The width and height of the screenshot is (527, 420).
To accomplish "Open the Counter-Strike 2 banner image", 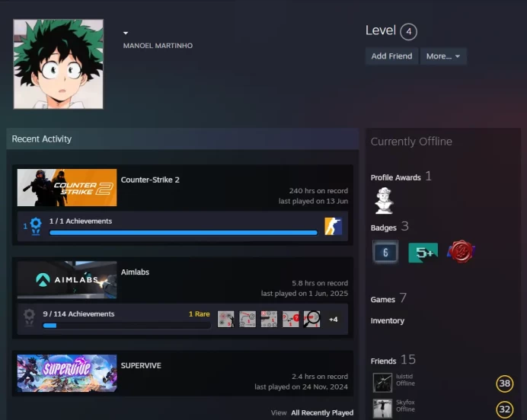I will coord(67,187).
